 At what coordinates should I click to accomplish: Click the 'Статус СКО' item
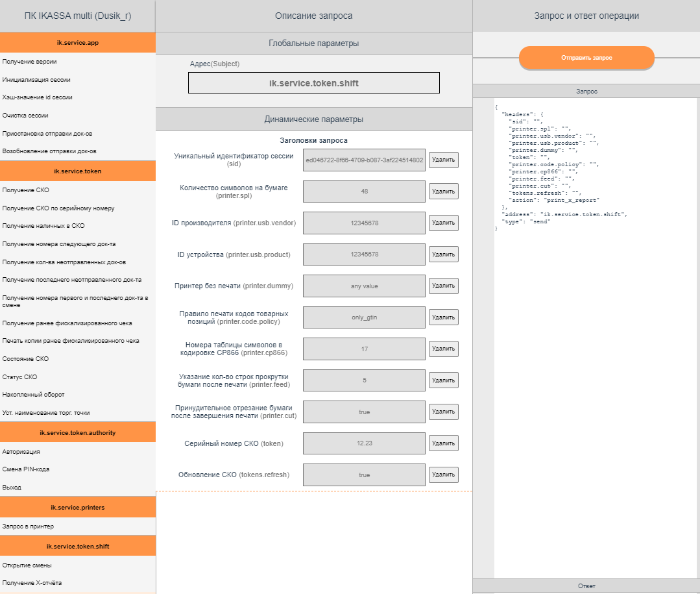coord(19,377)
